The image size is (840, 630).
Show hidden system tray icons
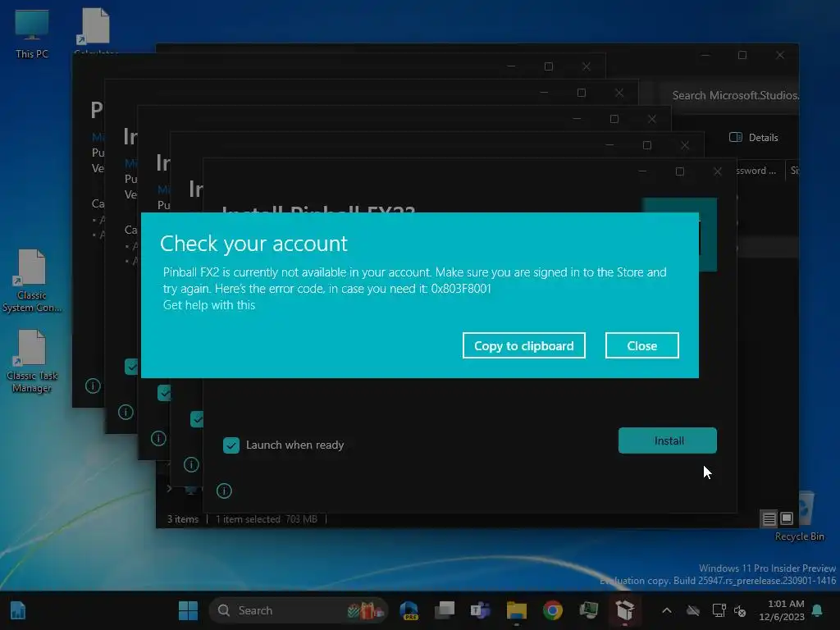click(667, 610)
